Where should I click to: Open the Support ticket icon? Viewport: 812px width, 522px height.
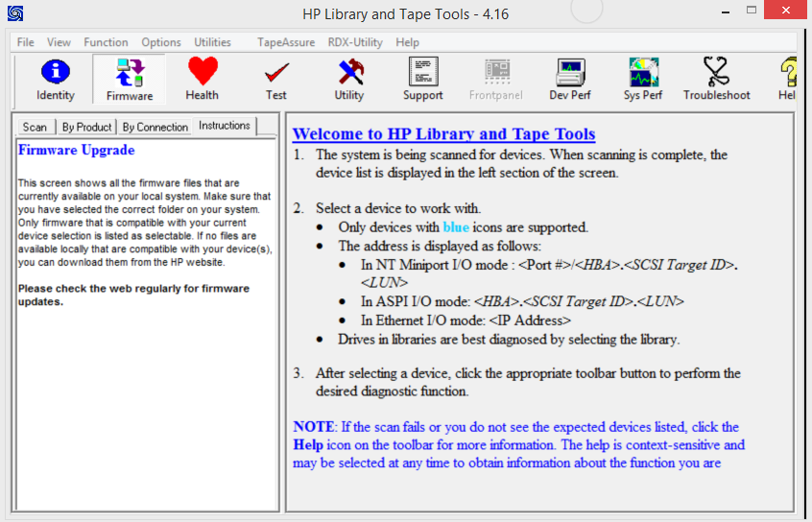423,80
